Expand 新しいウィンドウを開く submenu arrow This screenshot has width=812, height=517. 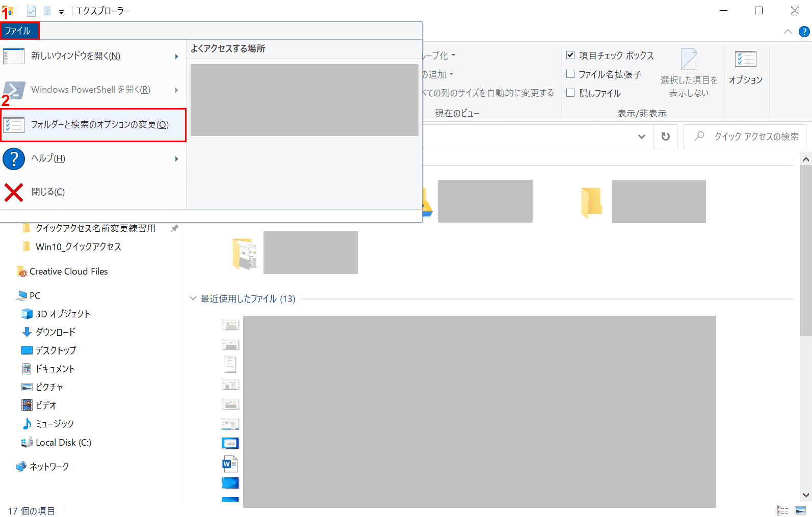click(x=177, y=56)
